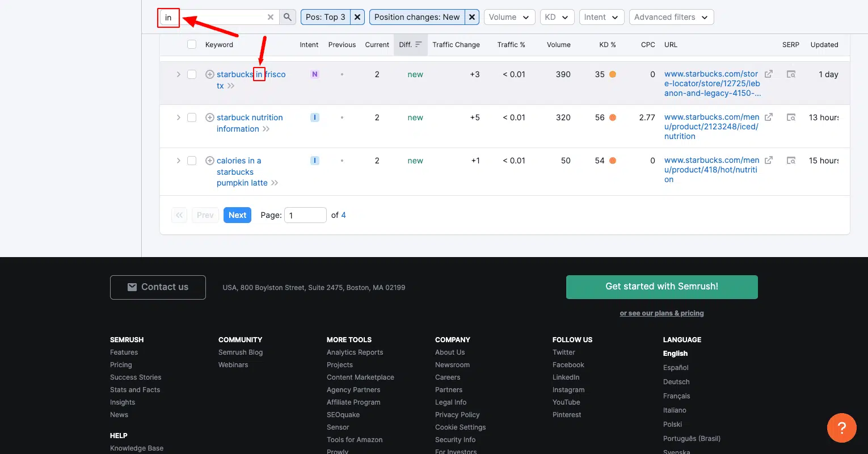
Task: Open the SEOquake footer link
Action: click(343, 415)
